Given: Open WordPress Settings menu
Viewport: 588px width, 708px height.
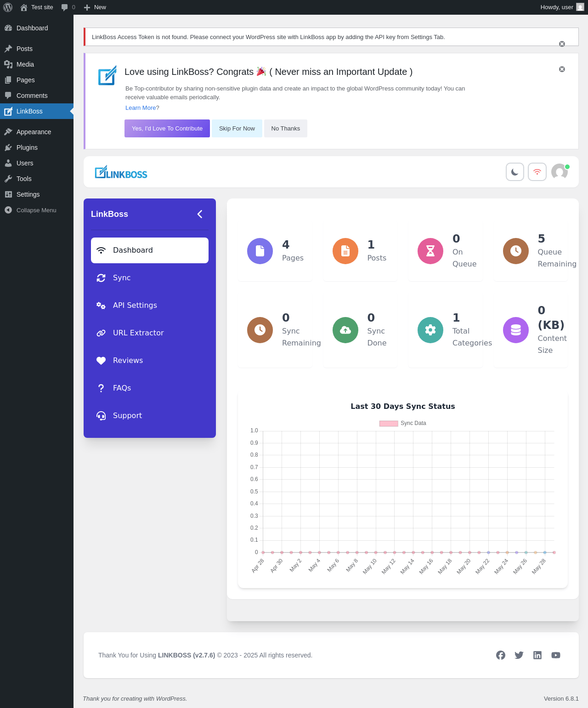Looking at the screenshot, I should click(x=37, y=194).
